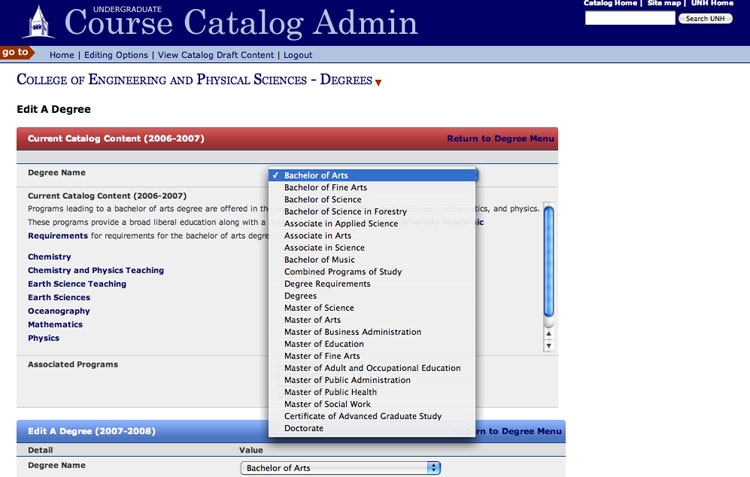The width and height of the screenshot is (750, 477).
Task: Choose Bachelor of Science in Forestry
Action: [373, 211]
